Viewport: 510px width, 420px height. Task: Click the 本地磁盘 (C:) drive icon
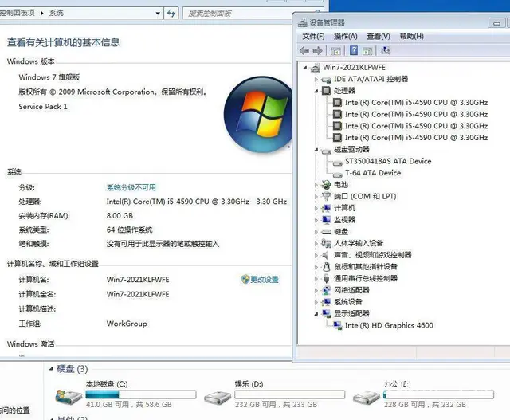(69, 397)
